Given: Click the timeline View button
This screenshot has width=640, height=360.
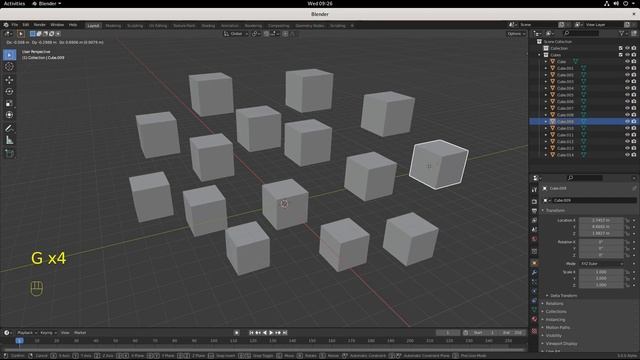Looking at the screenshot, I should coord(65,333).
